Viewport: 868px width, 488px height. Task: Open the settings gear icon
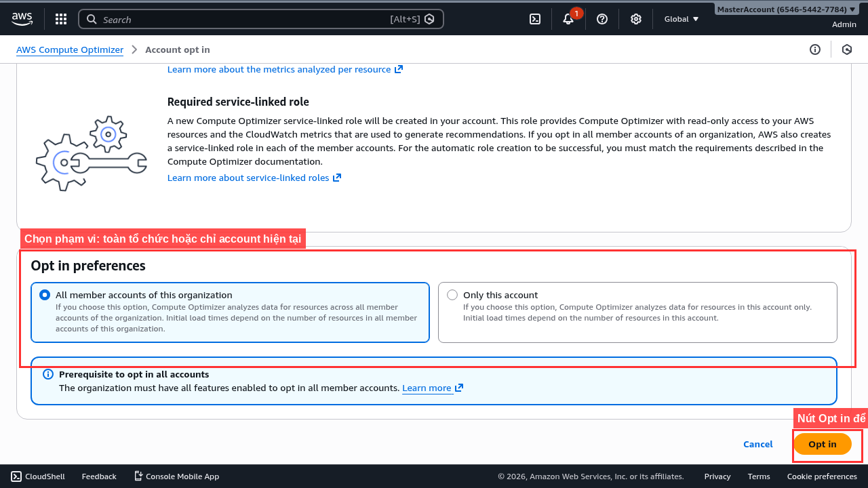[x=636, y=19]
